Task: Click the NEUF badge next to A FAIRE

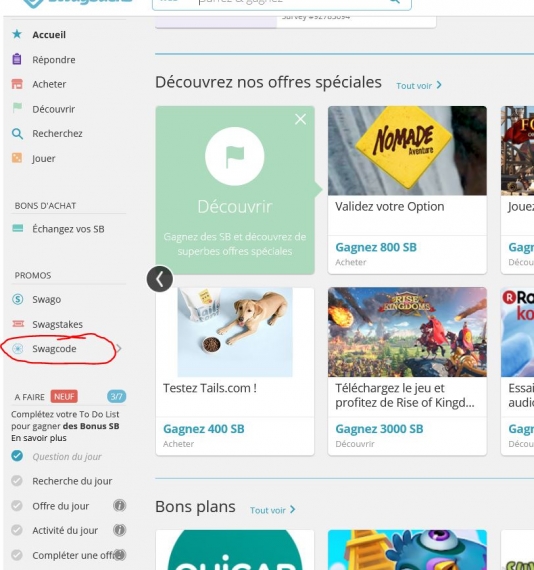Action: point(64,397)
